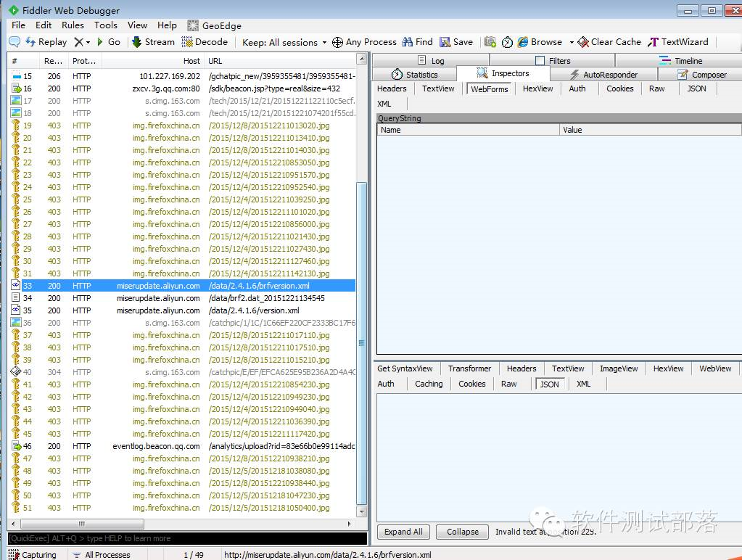Open Find sessions binoculars button
The height and width of the screenshot is (560, 742).
point(417,42)
